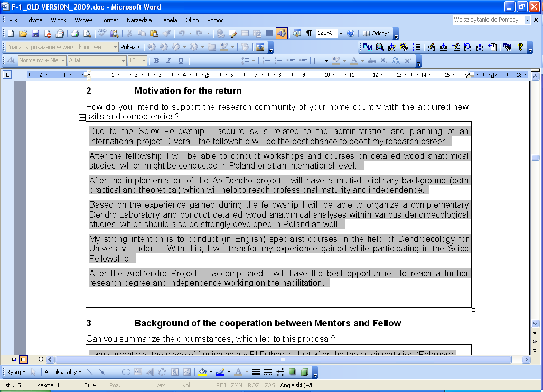Toggle ZMN track changes in status bar
This screenshot has width=543, height=392.
pyautogui.click(x=237, y=385)
